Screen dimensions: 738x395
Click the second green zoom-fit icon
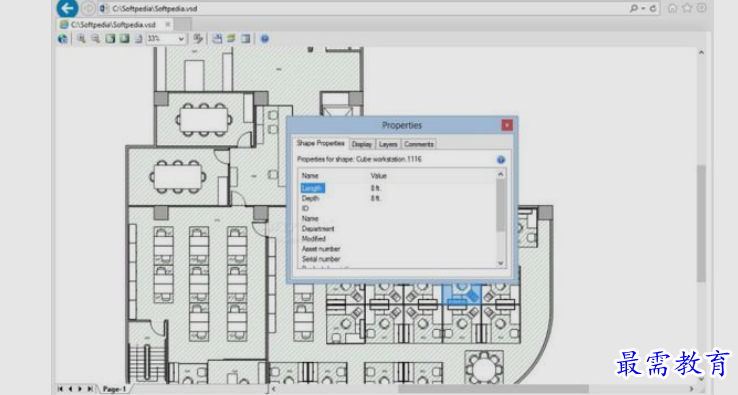pyautogui.click(x=124, y=39)
